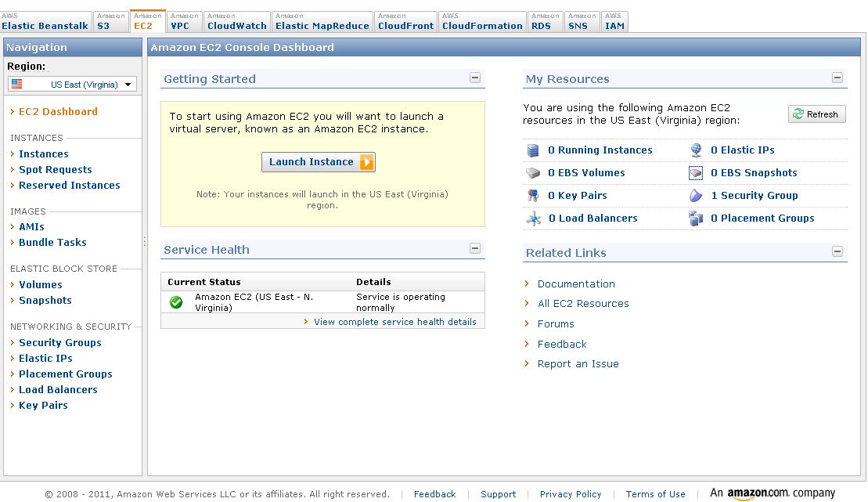This screenshot has height=502, width=868.
Task: Click the 0 Load Balancers link
Action: click(592, 218)
